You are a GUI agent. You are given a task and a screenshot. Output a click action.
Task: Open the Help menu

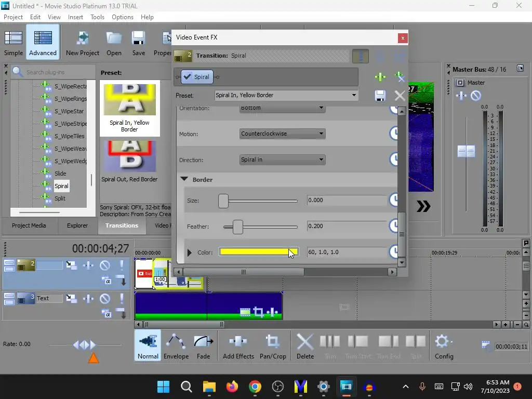[x=147, y=17]
